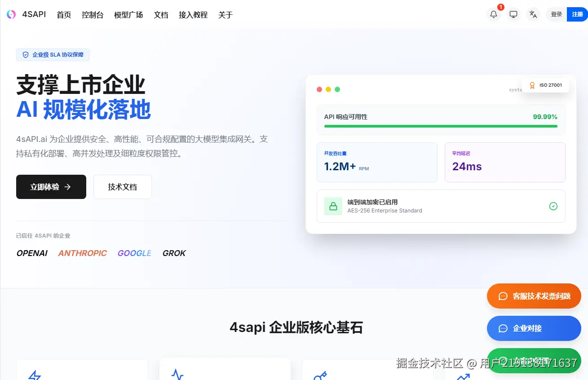Open the 客服技术发票问题 chat icon
Screen dimensions: 588x380
(503, 296)
